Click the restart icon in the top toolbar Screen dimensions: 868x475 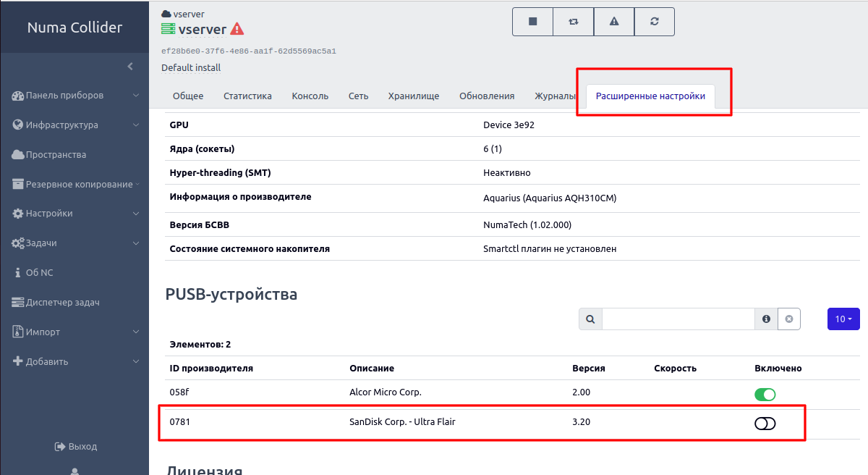pos(573,21)
